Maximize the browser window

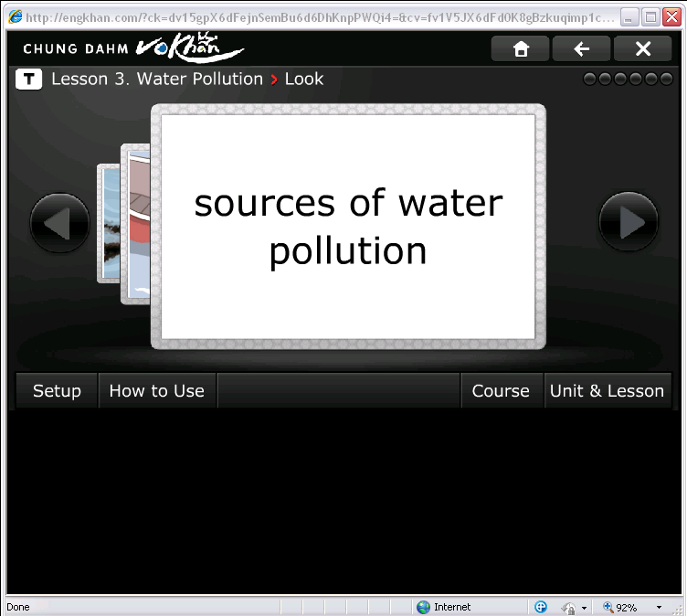click(x=650, y=17)
